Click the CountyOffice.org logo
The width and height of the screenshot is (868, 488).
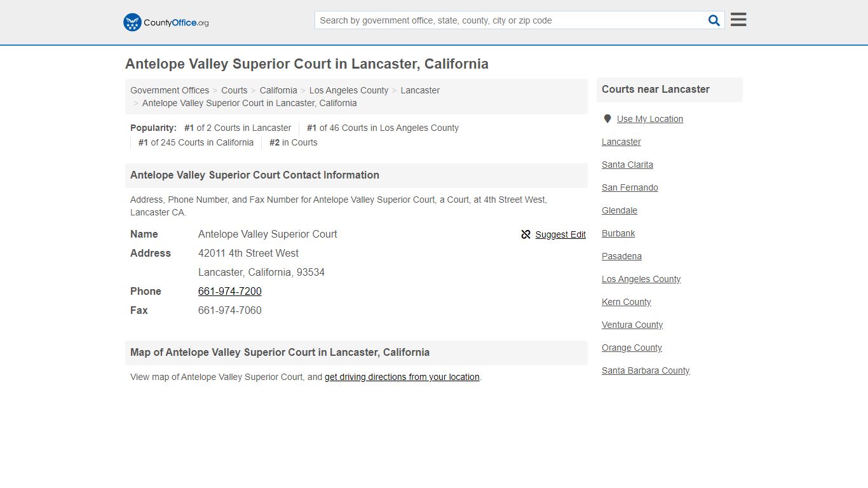pyautogui.click(x=166, y=22)
